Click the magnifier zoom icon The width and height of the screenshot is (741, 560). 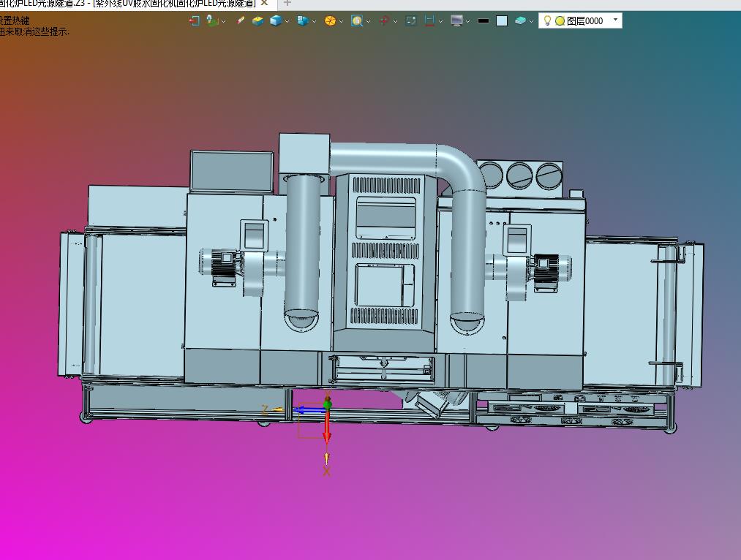coord(357,20)
